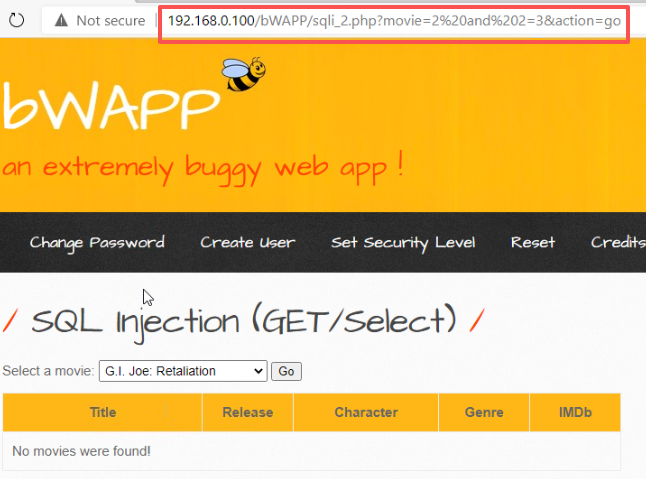The image size is (646, 479).
Task: Click the Go button
Action: (x=286, y=372)
